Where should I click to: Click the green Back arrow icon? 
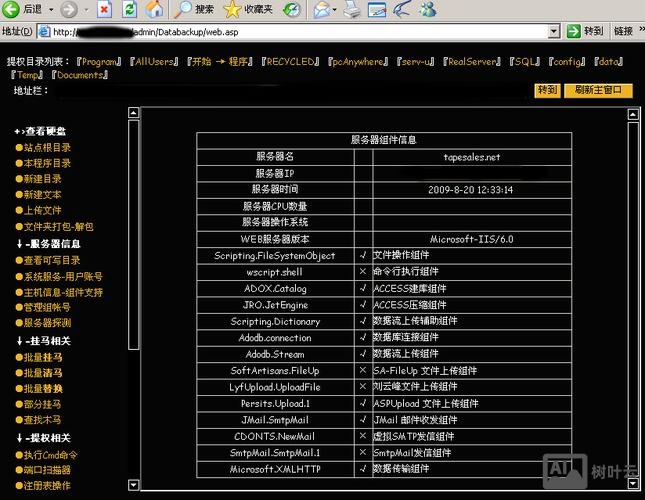[x=11, y=9]
